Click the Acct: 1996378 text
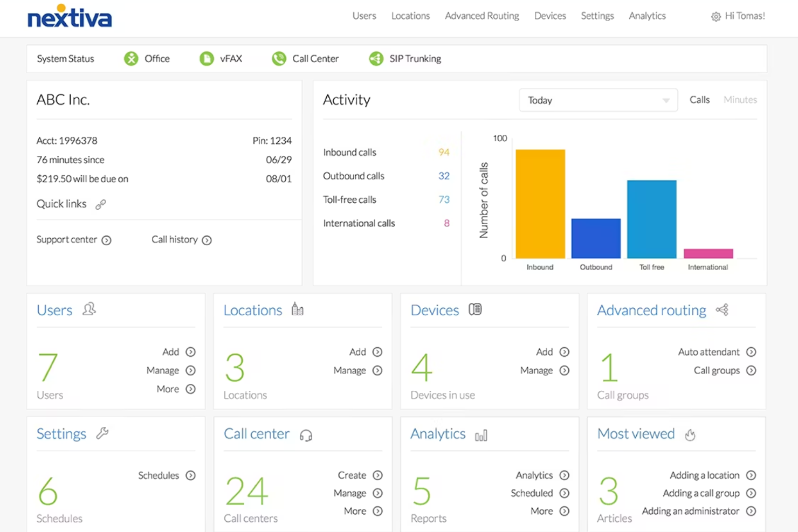 click(x=67, y=141)
